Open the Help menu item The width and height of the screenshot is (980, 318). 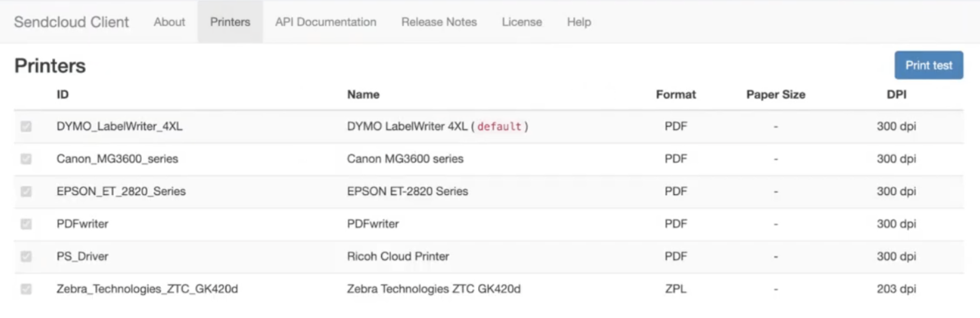(579, 22)
